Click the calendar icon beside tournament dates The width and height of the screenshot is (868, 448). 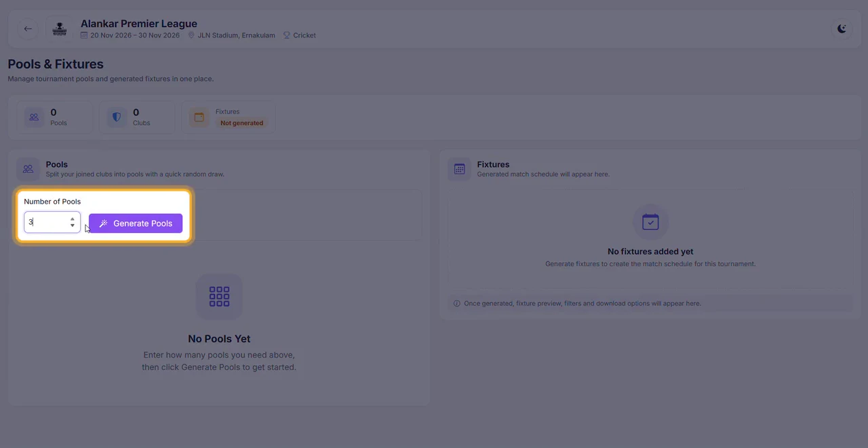pyautogui.click(x=85, y=35)
